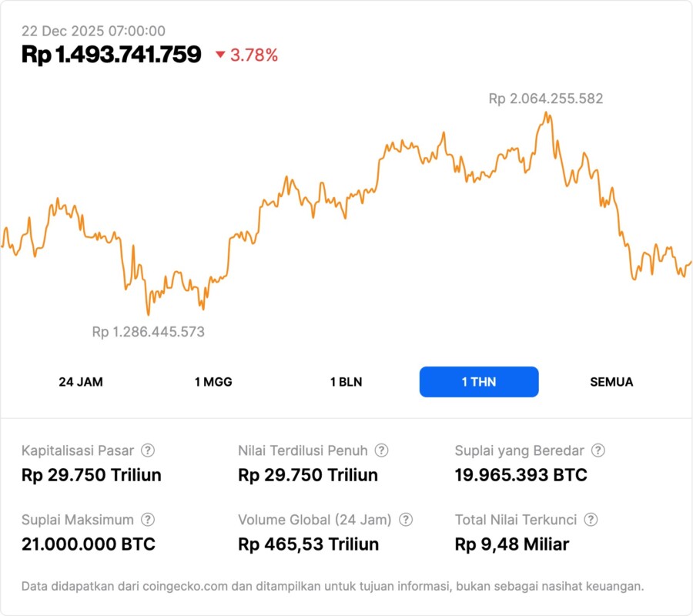Click the Rp 1.286.445.573 low price label
The height and width of the screenshot is (616, 693).
149,332
